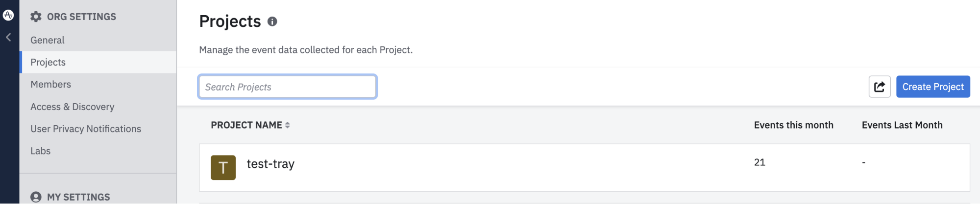The height and width of the screenshot is (204, 980).
Task: Open the General settings page
Action: coord(48,40)
